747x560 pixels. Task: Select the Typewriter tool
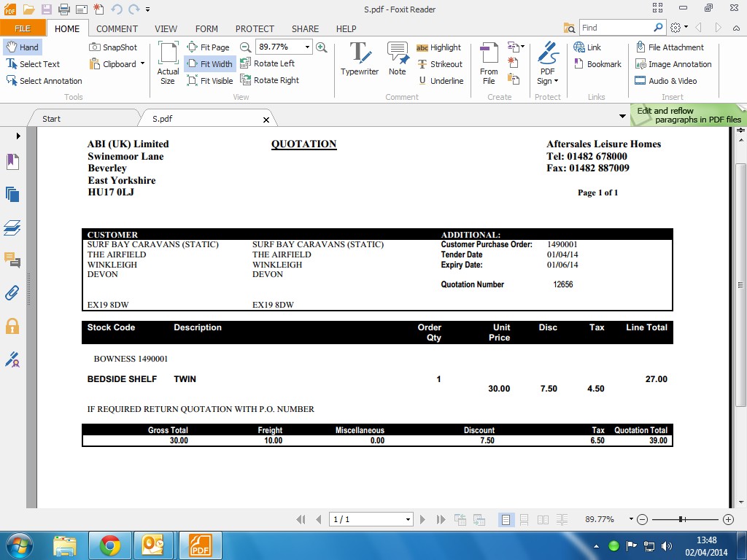360,58
